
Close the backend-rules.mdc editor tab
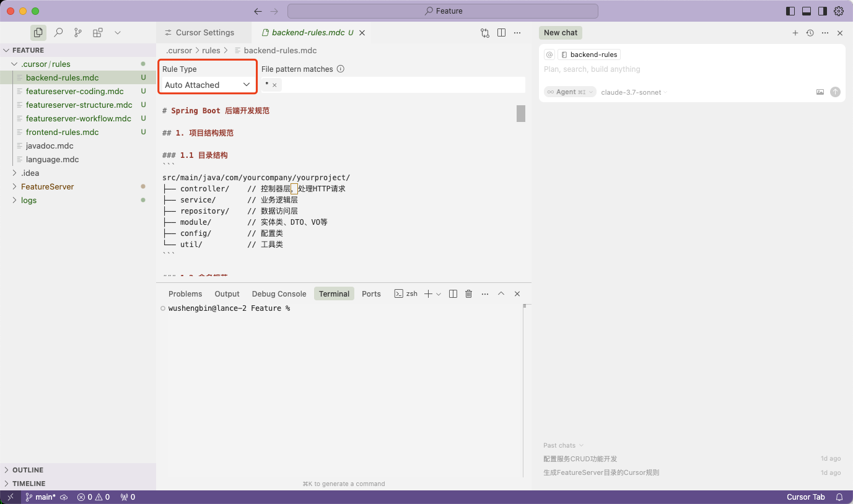click(362, 33)
